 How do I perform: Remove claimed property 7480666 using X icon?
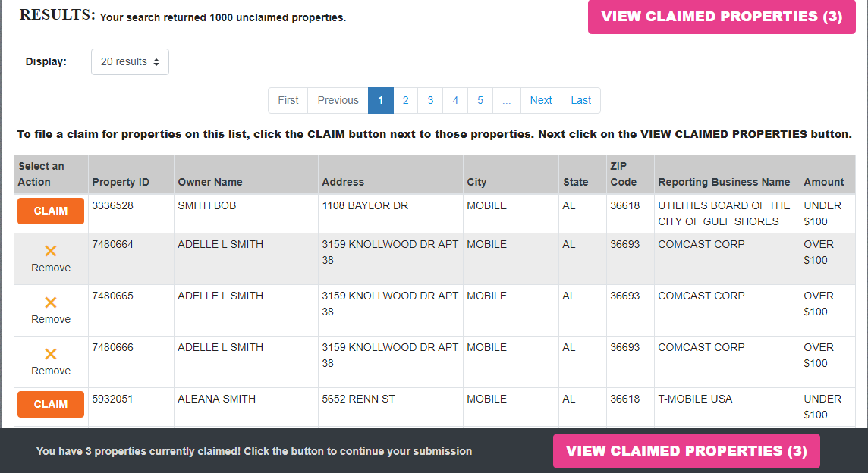click(51, 354)
